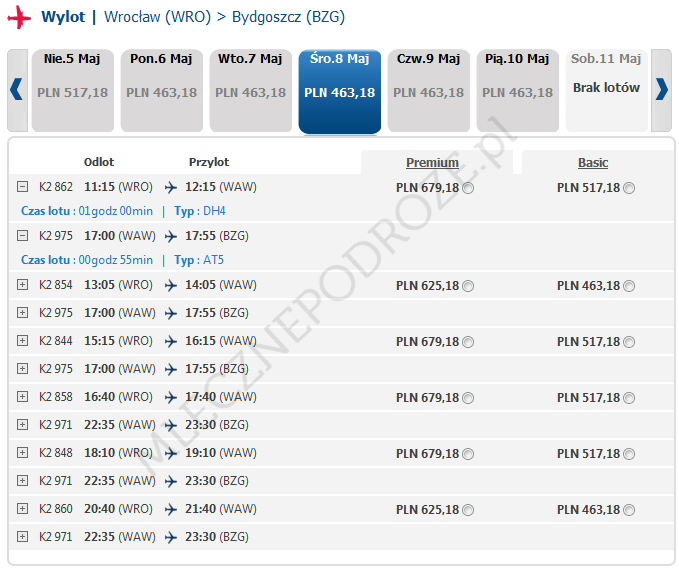Image resolution: width=679 pixels, height=569 pixels.
Task: Switch to Czw.9 Maj date tab
Action: [x=428, y=90]
